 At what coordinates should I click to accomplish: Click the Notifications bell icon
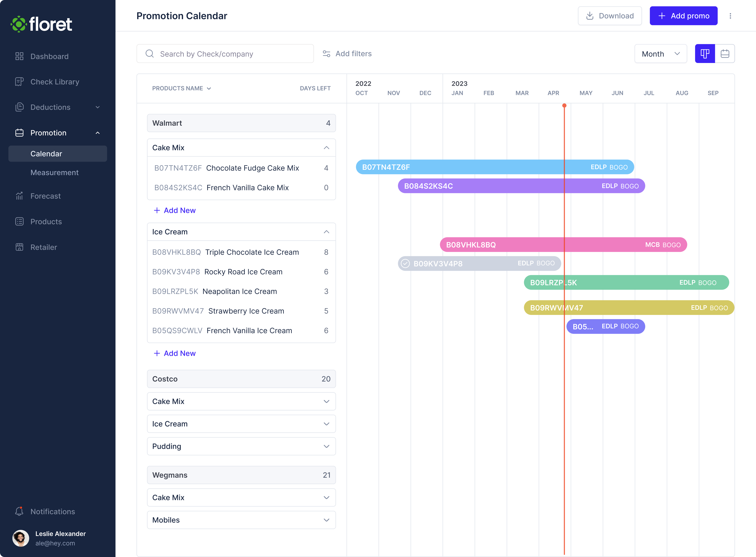pyautogui.click(x=19, y=511)
